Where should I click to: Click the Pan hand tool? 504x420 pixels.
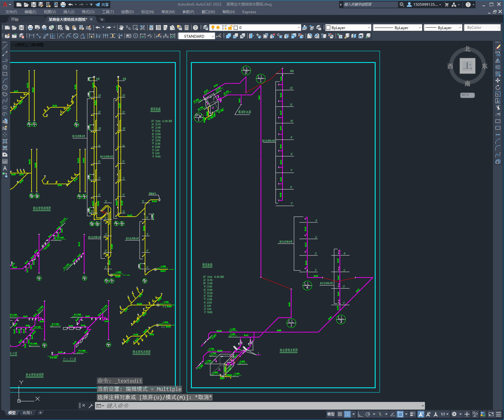(x=121, y=28)
